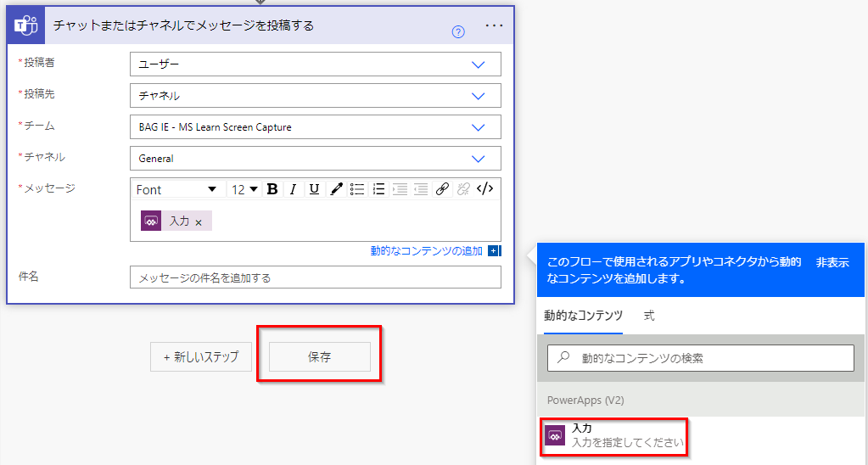868x465 pixels.
Task: Toggle underline formatting in message editor
Action: [x=314, y=189]
